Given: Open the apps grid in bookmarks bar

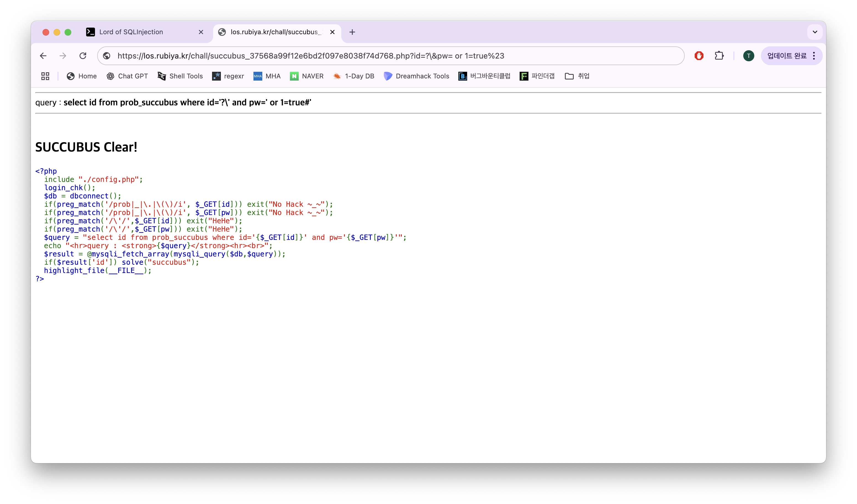Looking at the screenshot, I should coord(45,76).
